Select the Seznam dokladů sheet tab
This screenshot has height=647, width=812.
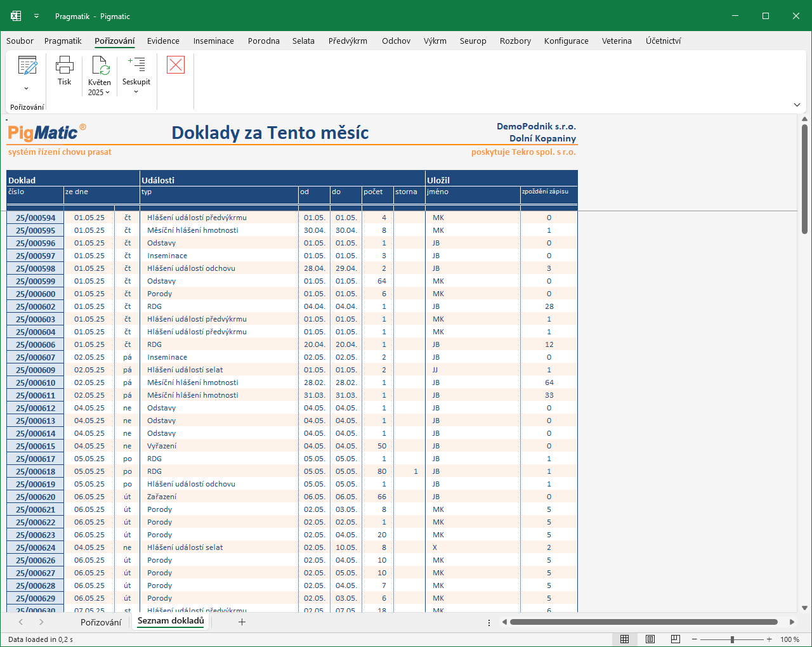[171, 622]
